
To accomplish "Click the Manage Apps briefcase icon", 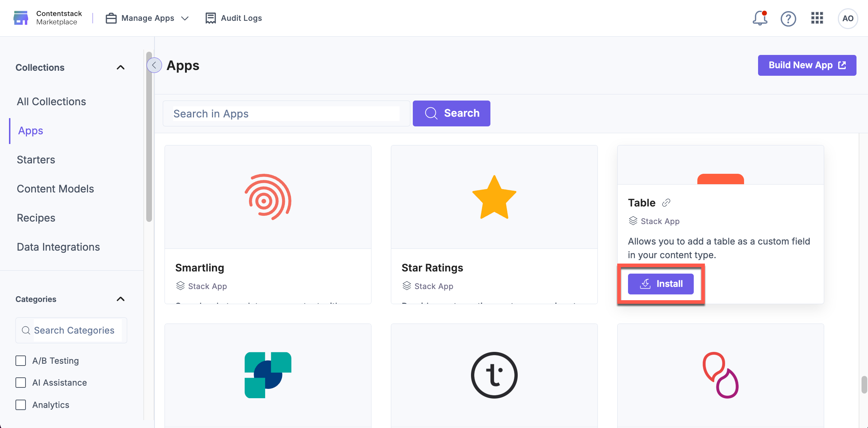I will click(111, 18).
